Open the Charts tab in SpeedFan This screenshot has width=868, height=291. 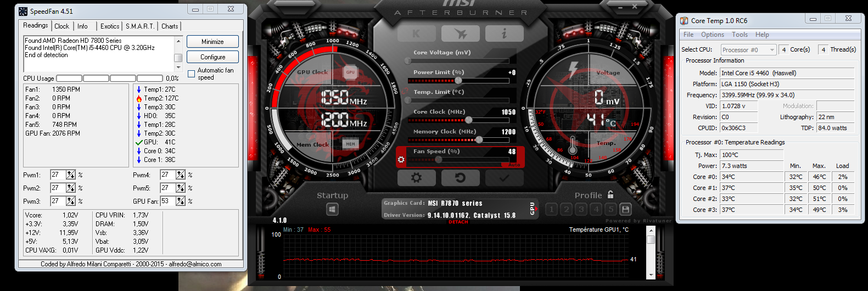point(170,26)
